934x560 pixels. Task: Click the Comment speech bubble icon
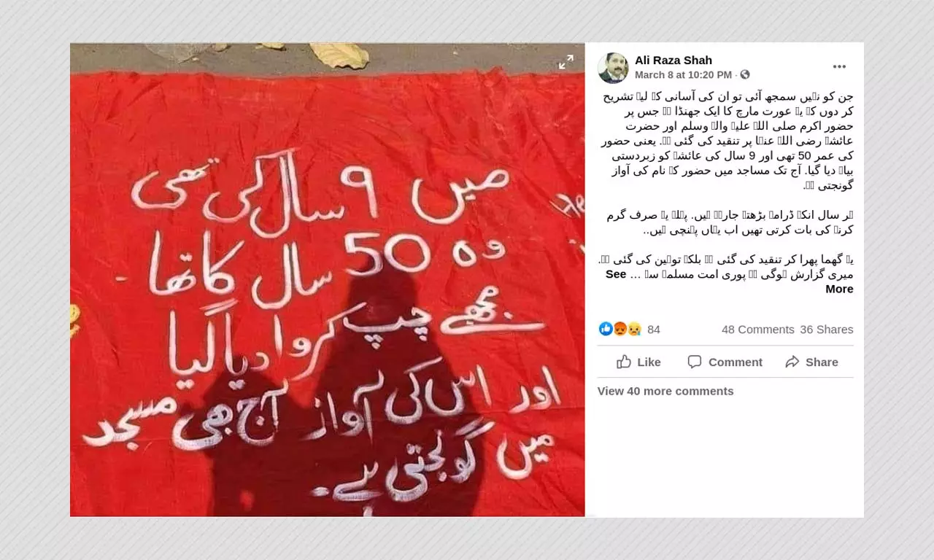[695, 362]
